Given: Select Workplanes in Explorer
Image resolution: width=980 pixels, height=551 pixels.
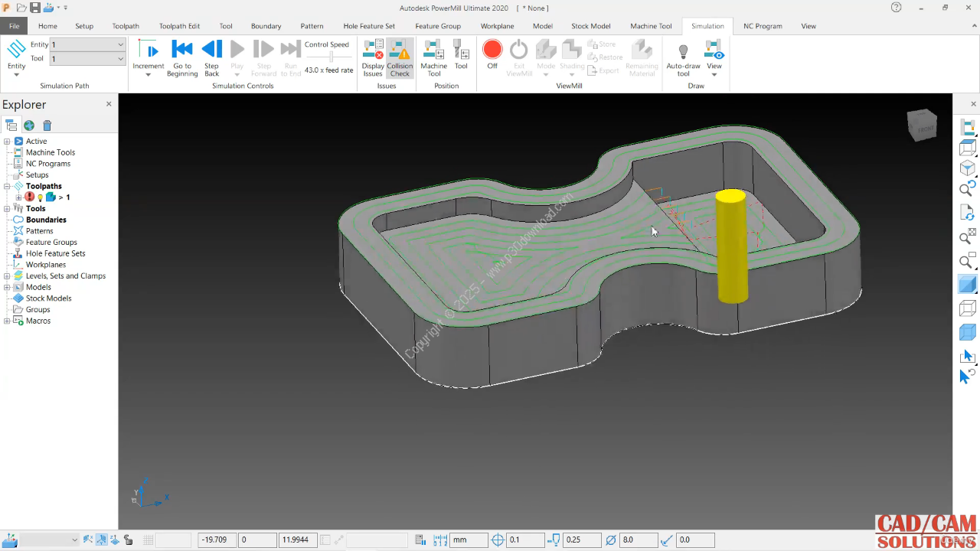Looking at the screenshot, I should (46, 265).
